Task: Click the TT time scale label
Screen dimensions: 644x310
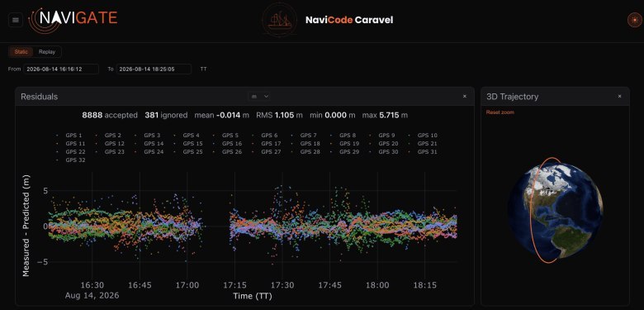Action: [203, 69]
